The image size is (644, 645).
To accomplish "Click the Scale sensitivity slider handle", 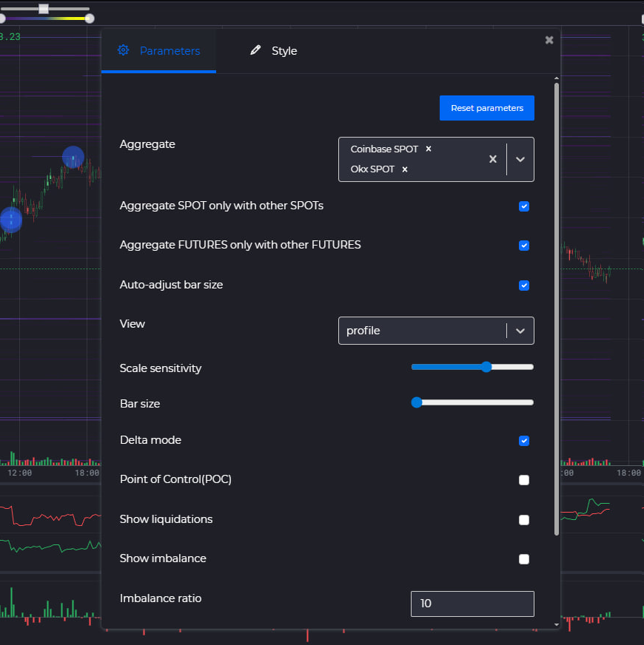I will point(486,367).
